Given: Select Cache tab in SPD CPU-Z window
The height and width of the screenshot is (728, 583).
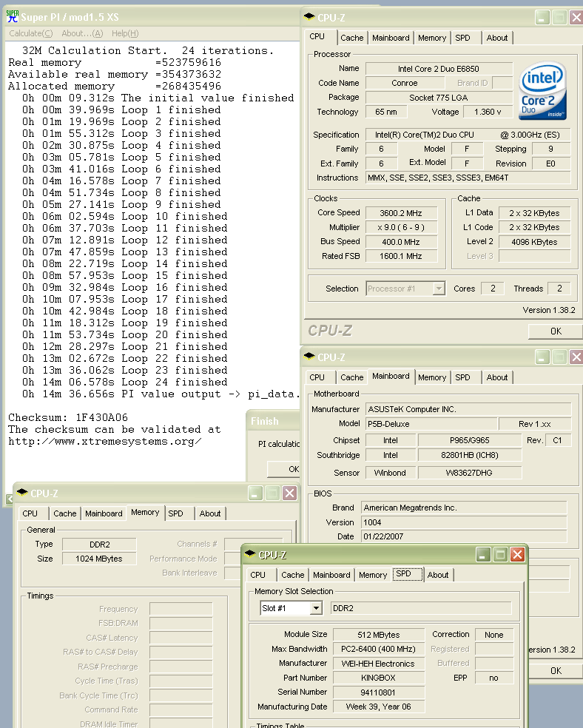Looking at the screenshot, I should (x=292, y=575).
